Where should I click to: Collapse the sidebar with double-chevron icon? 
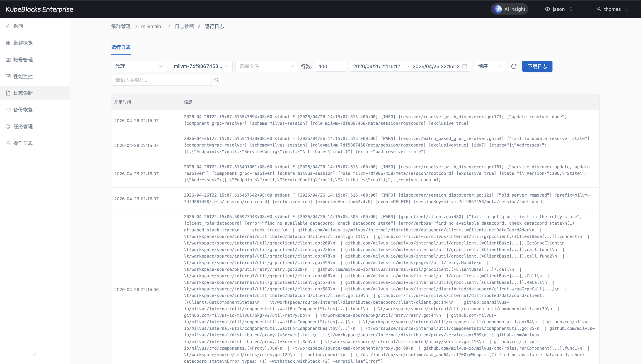click(35, 354)
